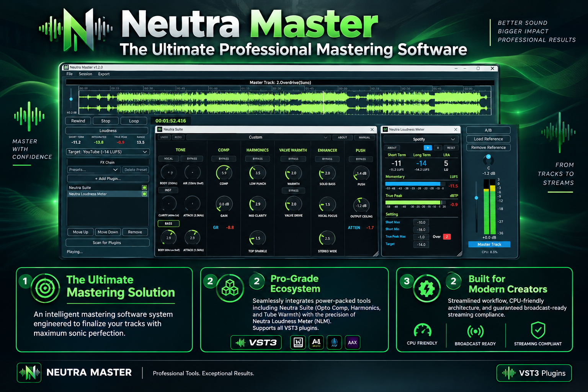The image size is (588, 392).
Task: Enable the INST tone mode
Action: click(x=168, y=190)
